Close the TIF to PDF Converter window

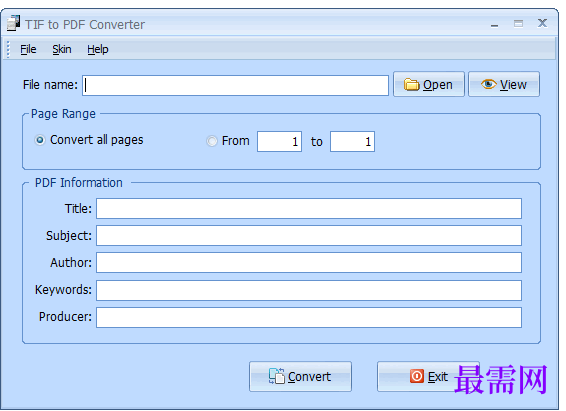click(542, 23)
